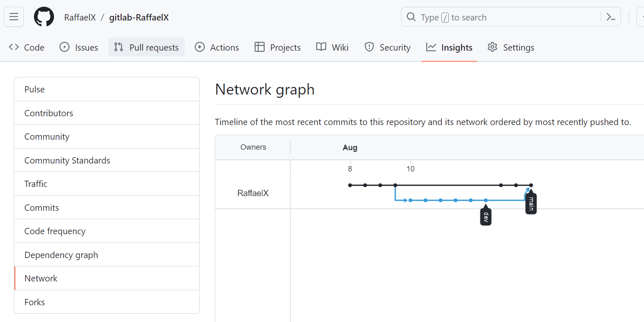This screenshot has width=644, height=322.
Task: Open Dependency graph in sidebar
Action: (x=107, y=255)
